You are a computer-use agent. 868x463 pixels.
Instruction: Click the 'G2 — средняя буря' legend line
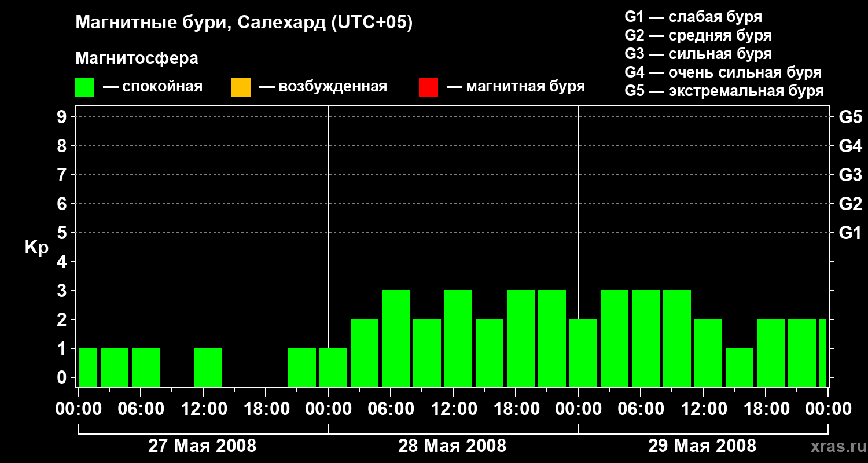698,35
